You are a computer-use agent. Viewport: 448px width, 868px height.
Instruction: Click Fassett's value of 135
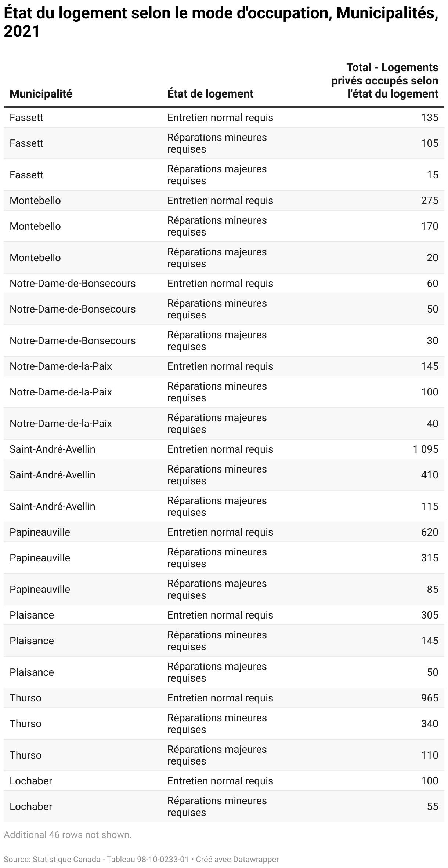coord(430,117)
